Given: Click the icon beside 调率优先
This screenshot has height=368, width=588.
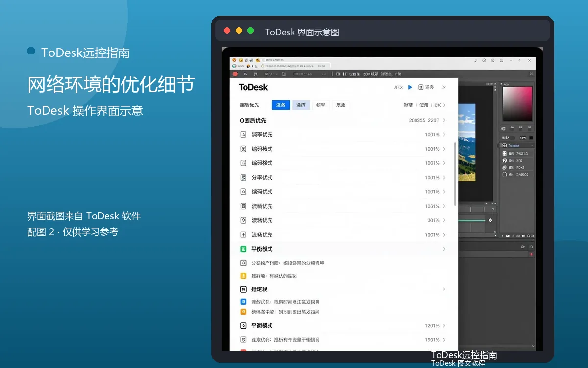Looking at the screenshot, I should point(243,134).
